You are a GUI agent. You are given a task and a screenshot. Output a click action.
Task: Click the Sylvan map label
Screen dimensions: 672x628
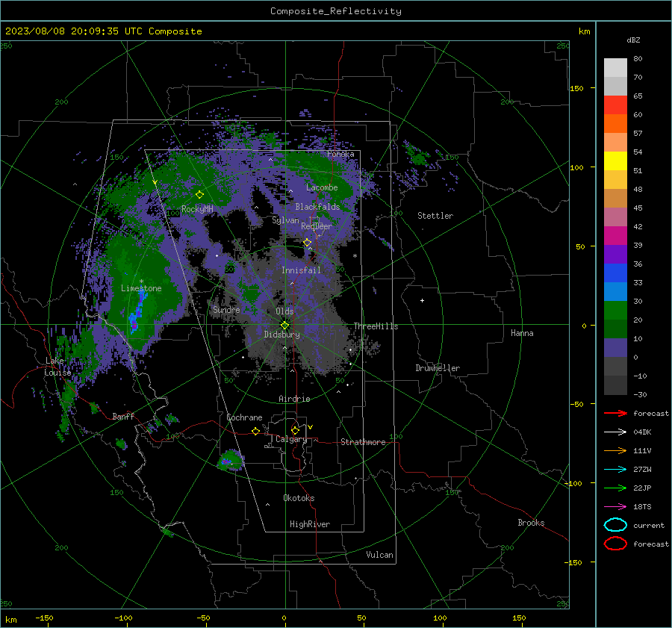285,220
